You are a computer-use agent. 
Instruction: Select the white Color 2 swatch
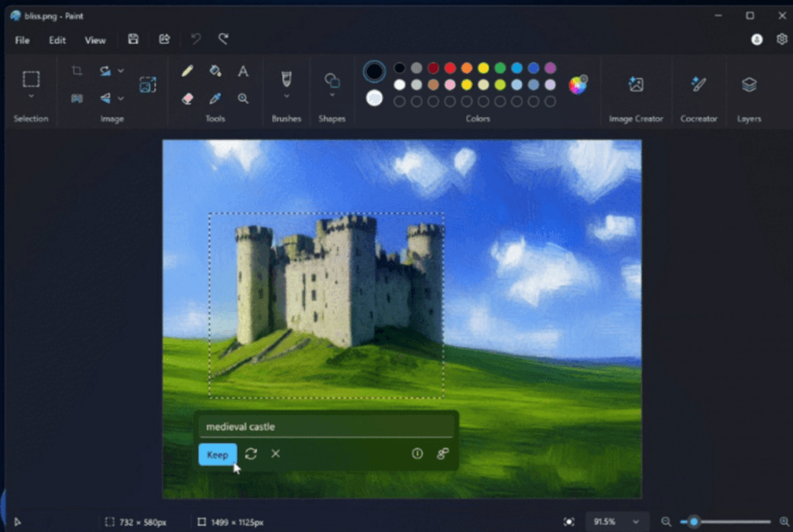point(374,98)
